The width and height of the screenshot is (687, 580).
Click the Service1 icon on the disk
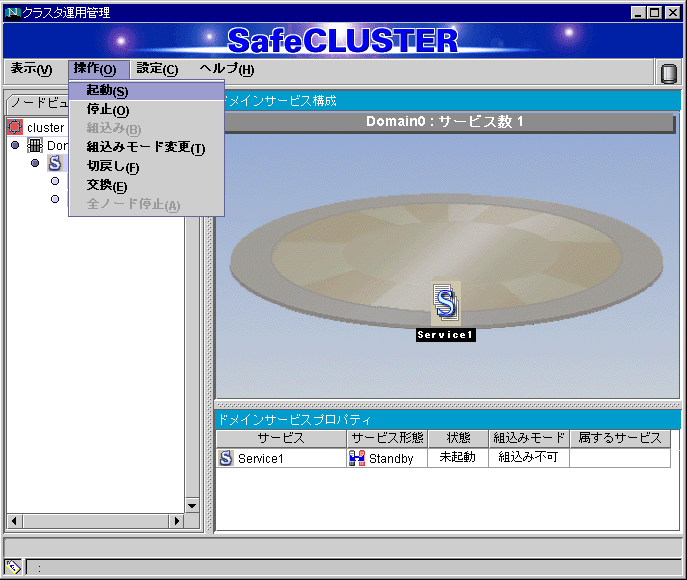pyautogui.click(x=445, y=302)
